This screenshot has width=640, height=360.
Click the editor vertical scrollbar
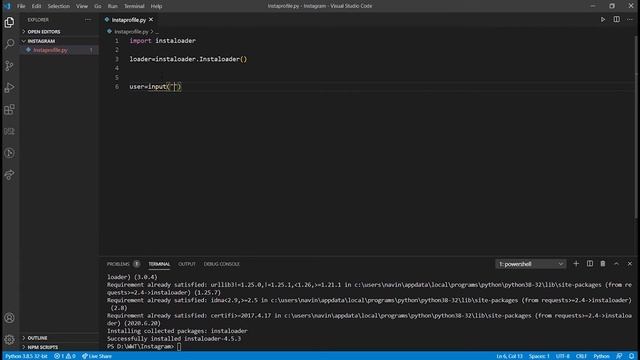click(x=636, y=127)
